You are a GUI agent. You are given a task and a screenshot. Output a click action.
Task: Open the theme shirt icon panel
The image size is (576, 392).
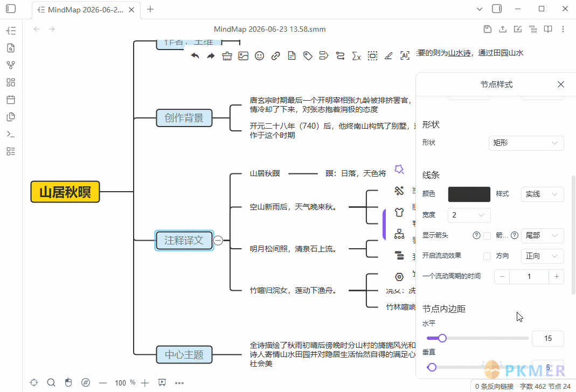coord(399,212)
